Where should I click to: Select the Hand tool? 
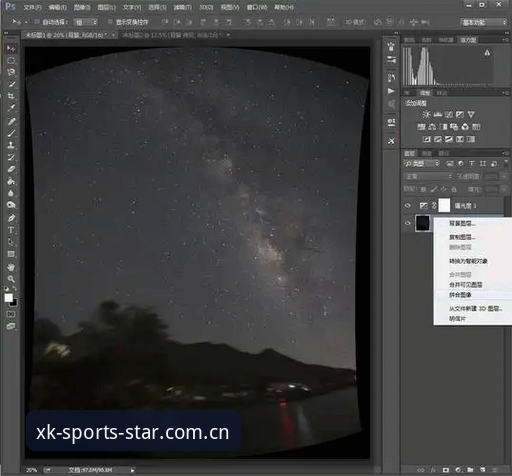point(11,267)
